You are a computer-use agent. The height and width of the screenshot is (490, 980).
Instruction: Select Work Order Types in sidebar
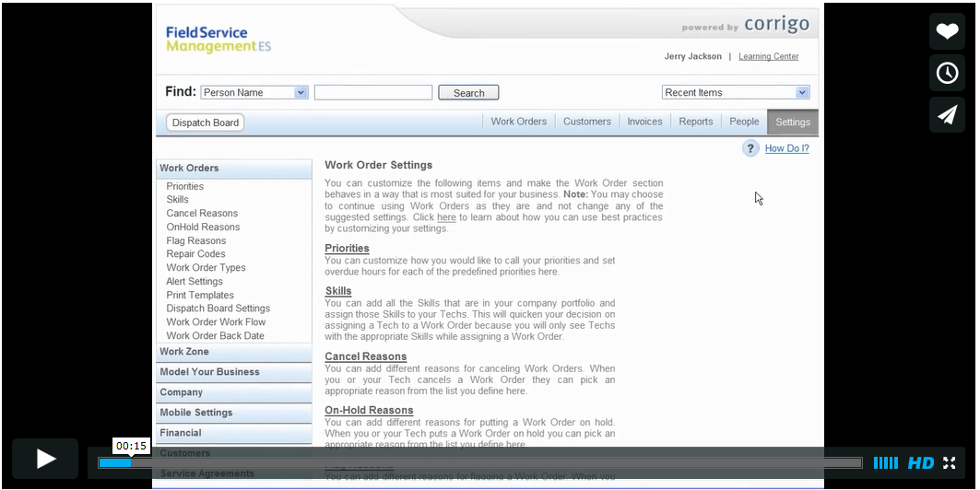point(206,267)
